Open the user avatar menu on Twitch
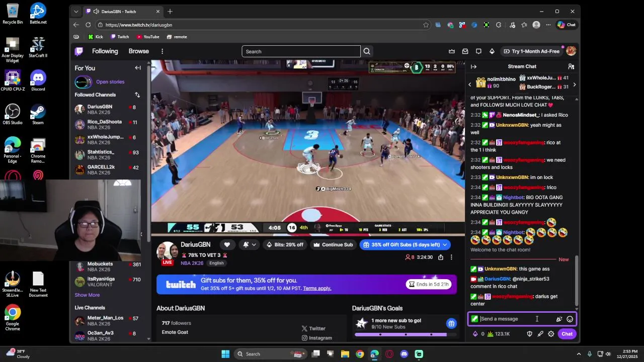644x362 pixels. [x=571, y=51]
